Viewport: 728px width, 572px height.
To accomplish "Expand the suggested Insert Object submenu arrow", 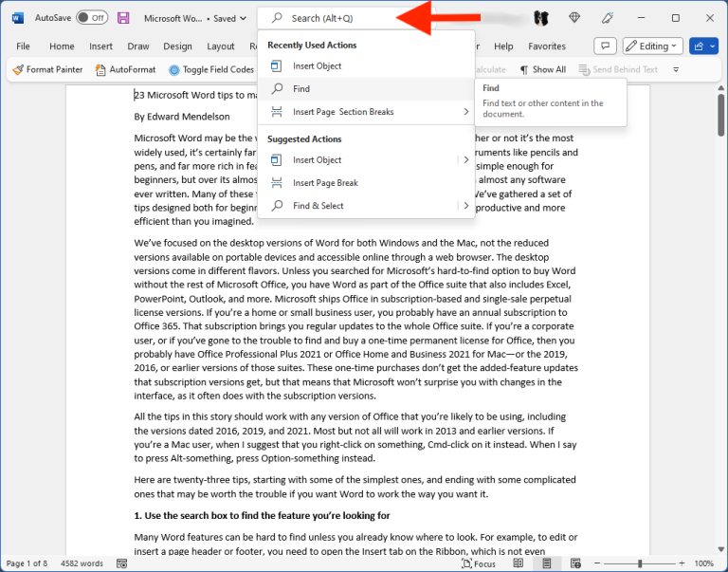I will [x=466, y=160].
